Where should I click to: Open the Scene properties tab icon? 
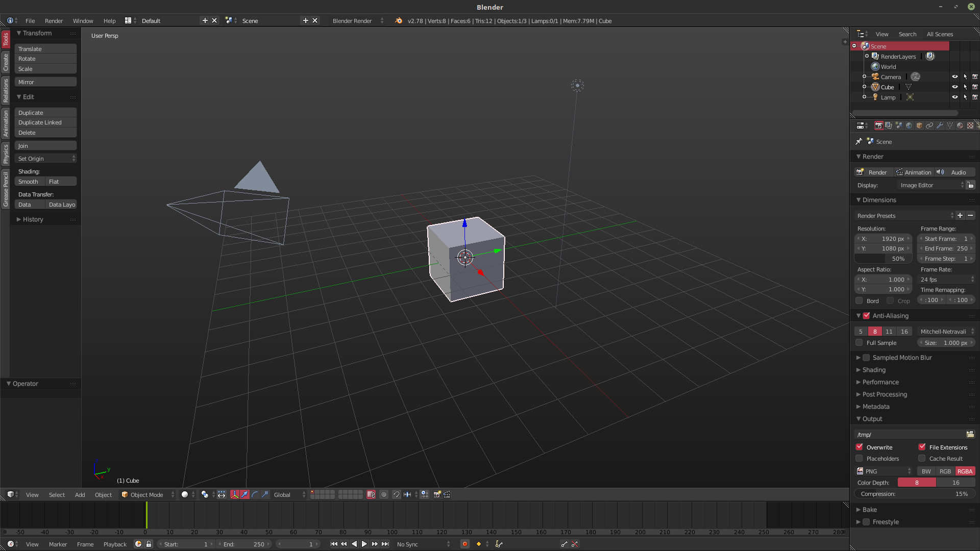[x=899, y=126]
